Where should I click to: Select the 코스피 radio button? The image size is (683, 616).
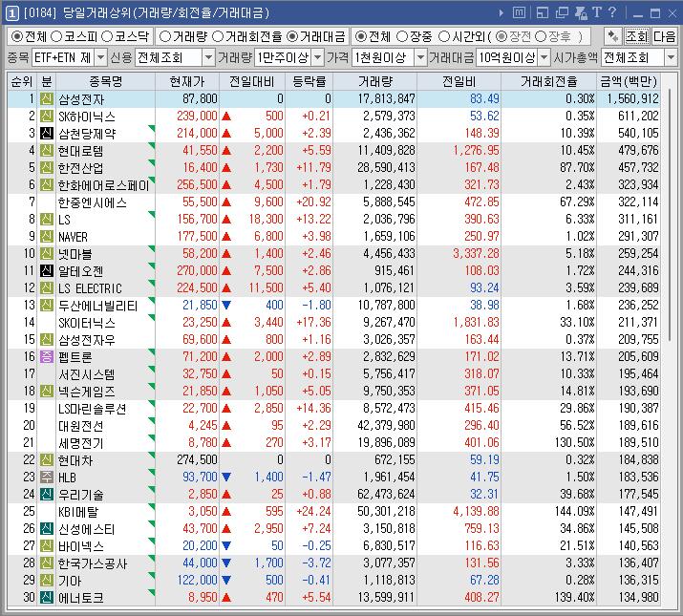[56, 36]
